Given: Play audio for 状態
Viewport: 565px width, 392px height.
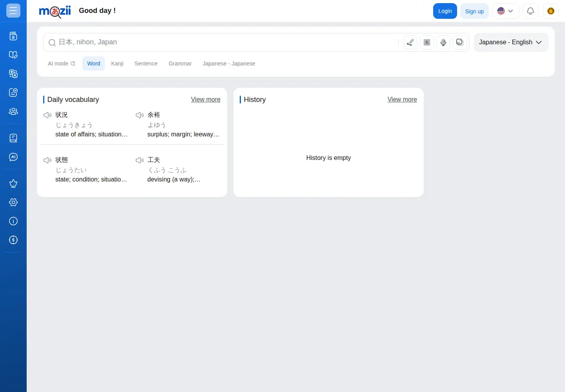Looking at the screenshot, I should click(x=47, y=160).
